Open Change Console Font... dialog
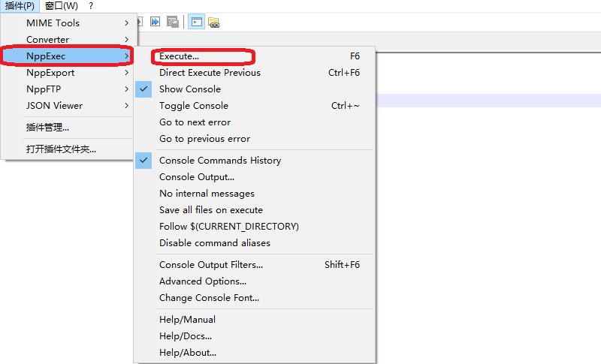This screenshot has height=364, width=601. [255, 298]
